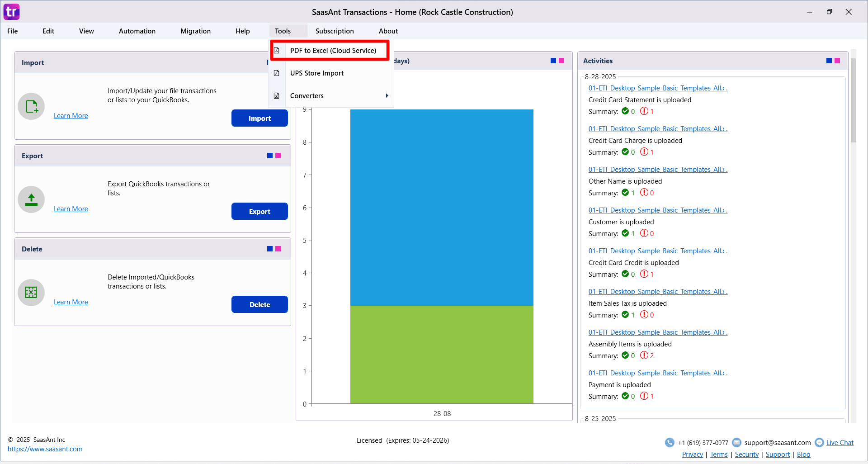868x464 pixels.
Task: Click green success check for Item Sales Tax
Action: 625,314
